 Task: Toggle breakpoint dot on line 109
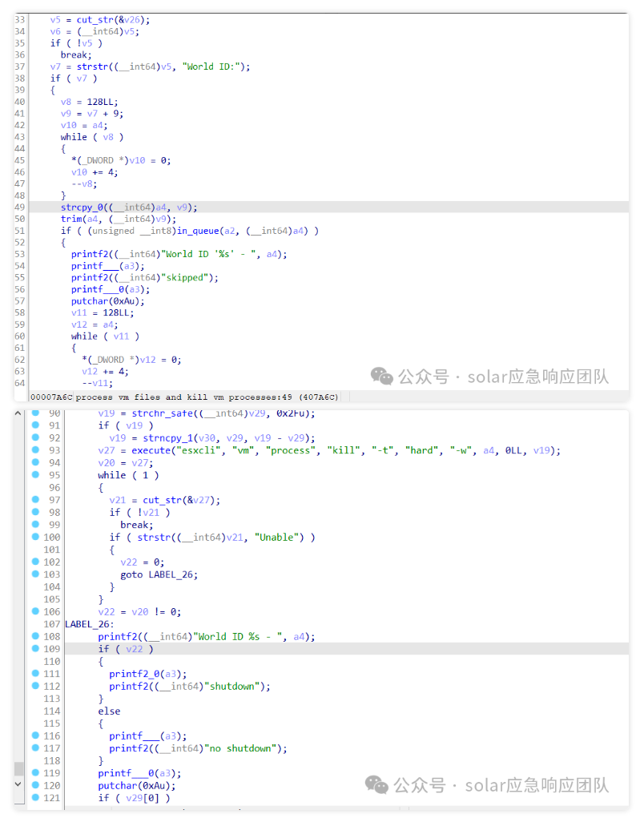[x=35, y=648]
